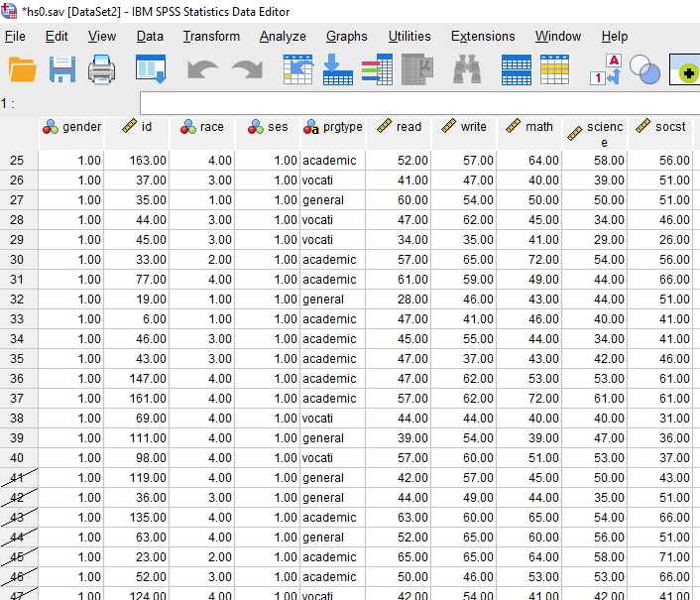Click science cell 29.00 in row 29
Viewport: 700px width, 600px height.
click(x=595, y=240)
